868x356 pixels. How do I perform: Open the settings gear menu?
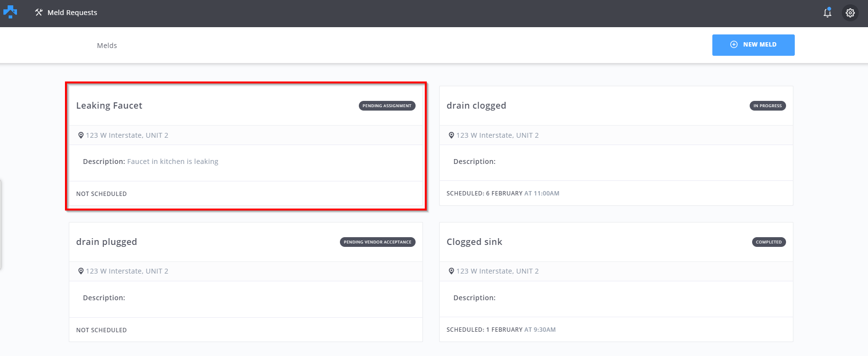[x=850, y=13]
